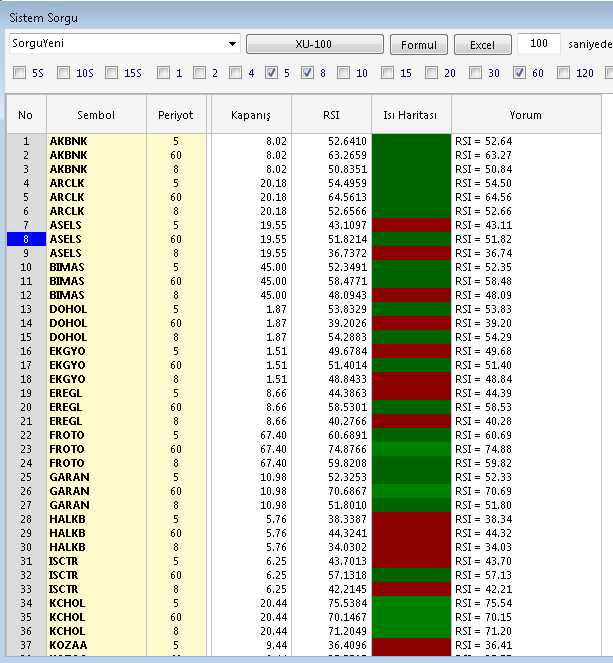Select EKGYO in row 17
The width and height of the screenshot is (613, 663).
[x=67, y=365]
